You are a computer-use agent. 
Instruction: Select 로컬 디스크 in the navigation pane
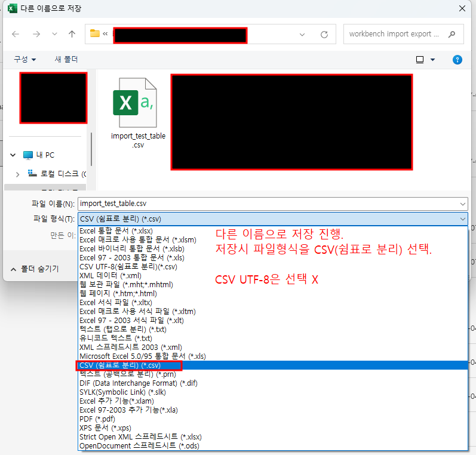57,174
